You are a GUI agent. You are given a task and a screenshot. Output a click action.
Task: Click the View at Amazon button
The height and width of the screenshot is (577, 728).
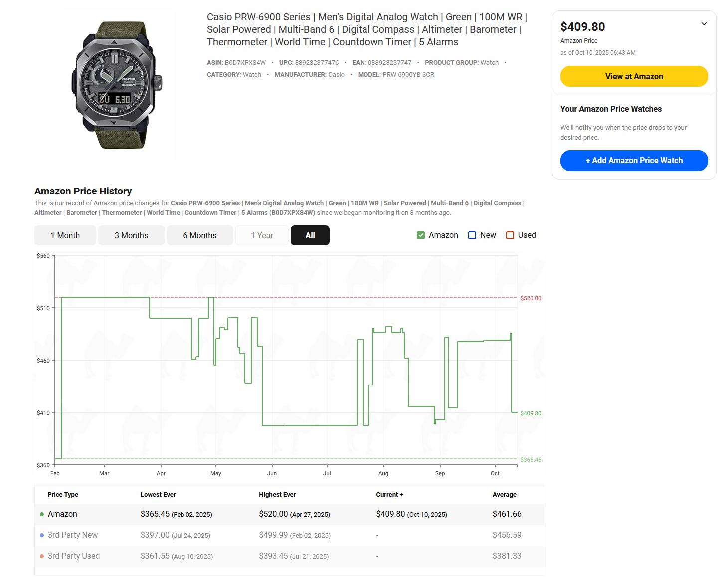(634, 76)
